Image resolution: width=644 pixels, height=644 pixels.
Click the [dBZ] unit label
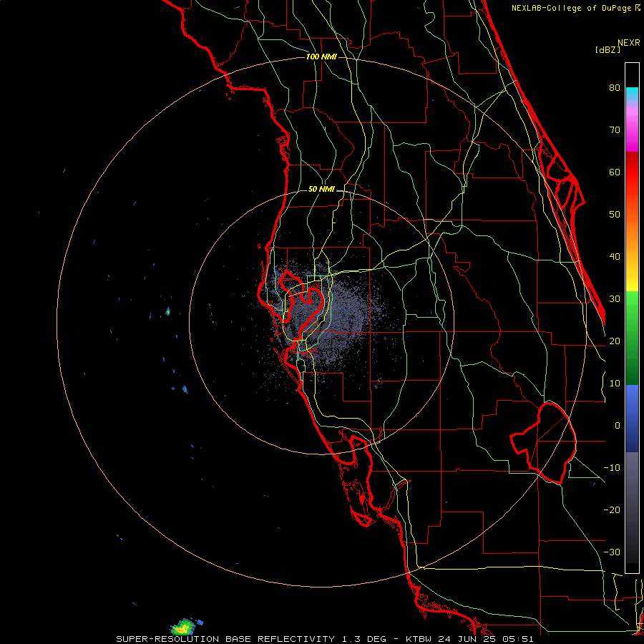[608, 49]
